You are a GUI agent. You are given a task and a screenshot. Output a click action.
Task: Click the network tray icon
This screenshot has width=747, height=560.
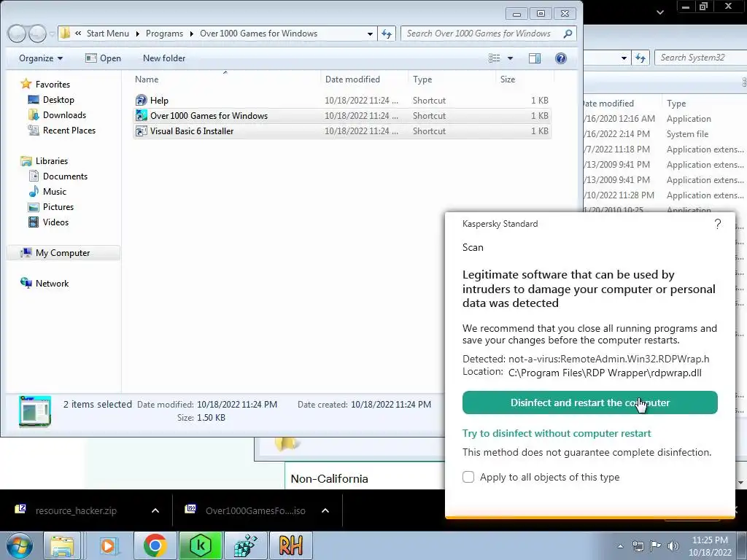point(638,546)
